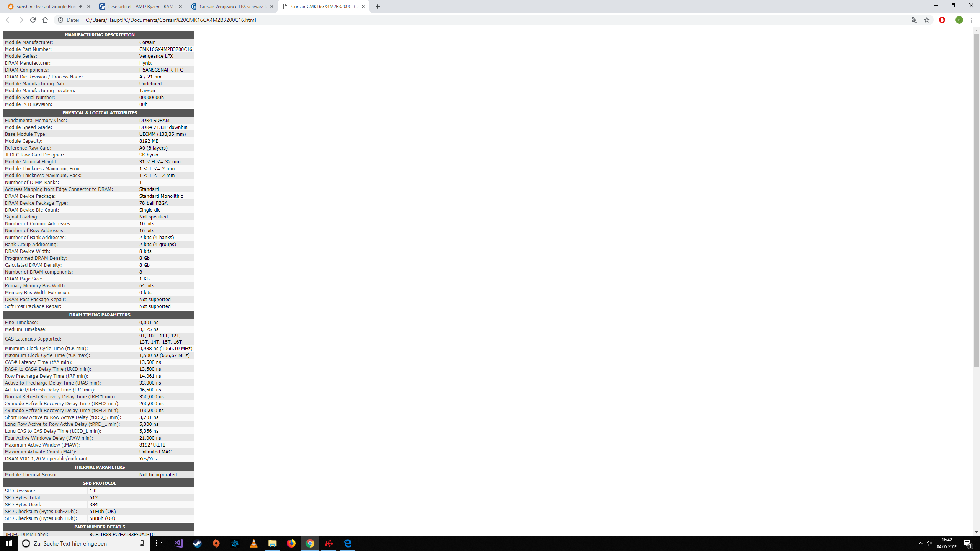Open VLC media player from taskbar
Screen dimensions: 980x551
(254, 543)
